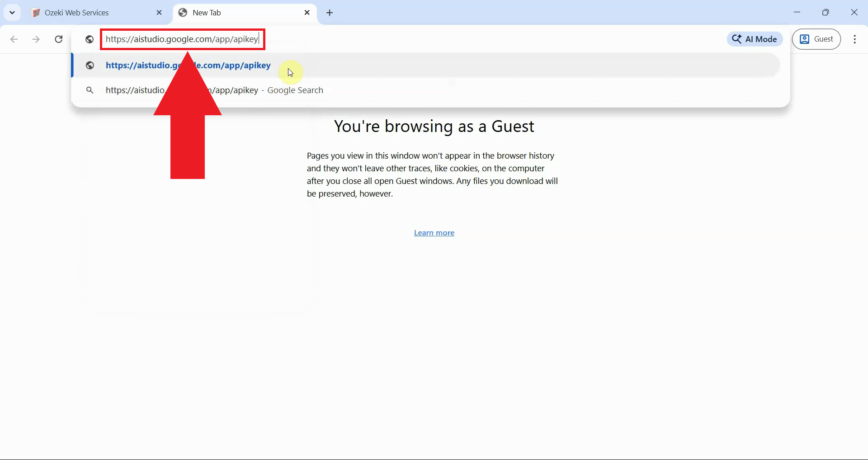Click the forward navigation arrow
The width and height of the screenshot is (868, 460).
click(x=36, y=39)
